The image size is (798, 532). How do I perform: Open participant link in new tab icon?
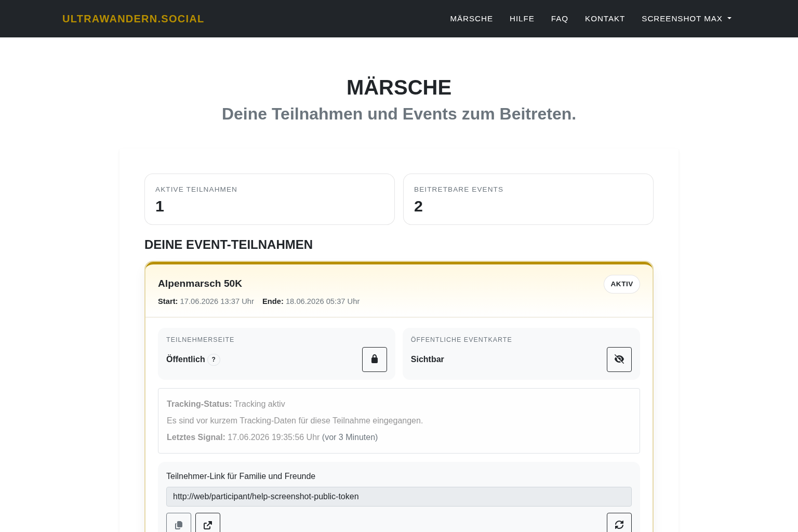(208, 524)
